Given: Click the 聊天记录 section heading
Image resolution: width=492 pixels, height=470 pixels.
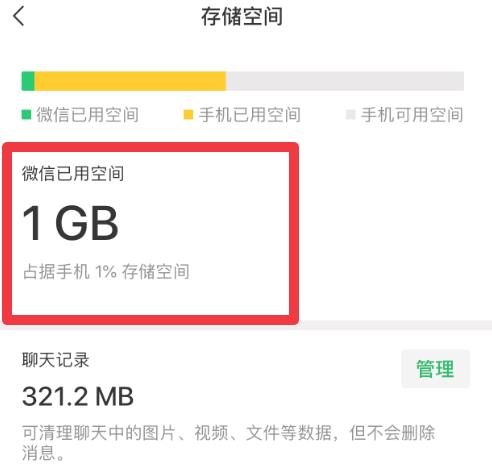Looking at the screenshot, I should click(x=56, y=360).
